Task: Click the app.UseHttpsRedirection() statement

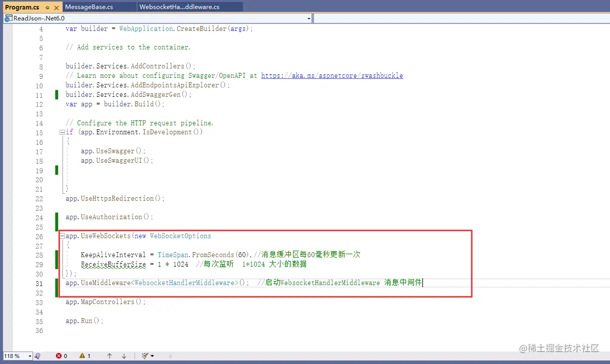Action: 115,199
